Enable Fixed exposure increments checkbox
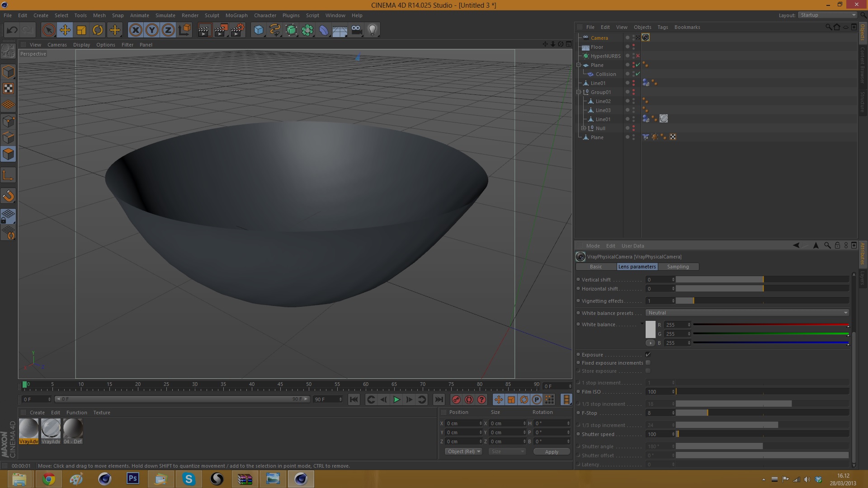Screen dimensions: 868x488 [648, 363]
